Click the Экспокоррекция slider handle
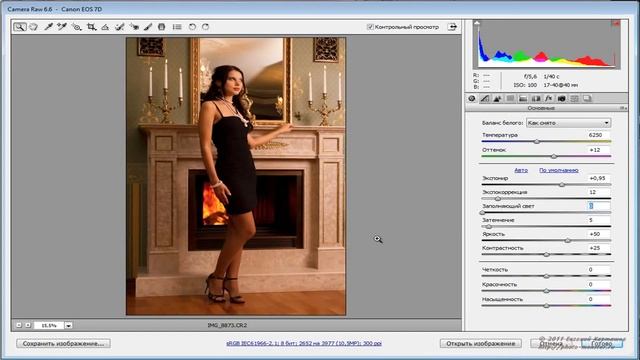Screen dimensions: 640x360 pyautogui.click(x=498, y=199)
